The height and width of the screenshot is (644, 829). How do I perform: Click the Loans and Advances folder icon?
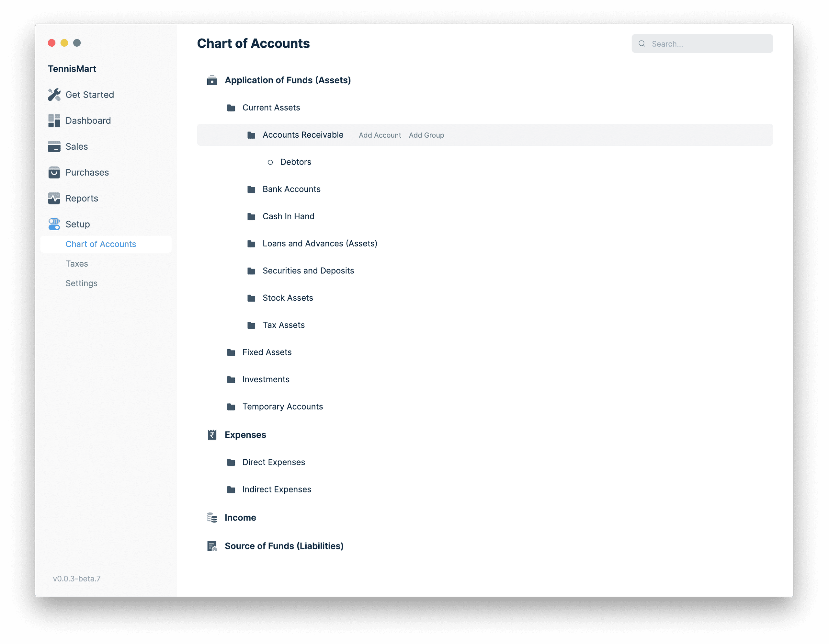click(x=251, y=244)
